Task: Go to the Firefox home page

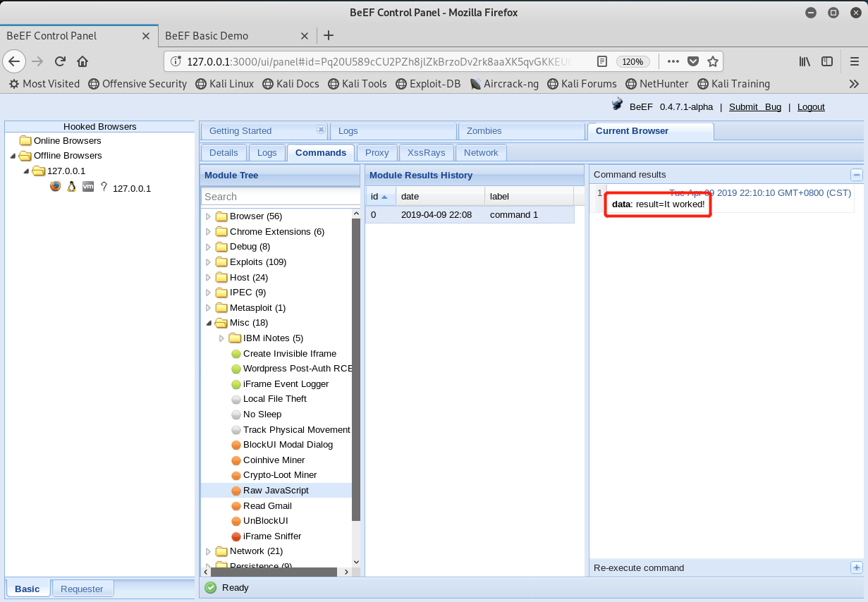Action: [82, 61]
